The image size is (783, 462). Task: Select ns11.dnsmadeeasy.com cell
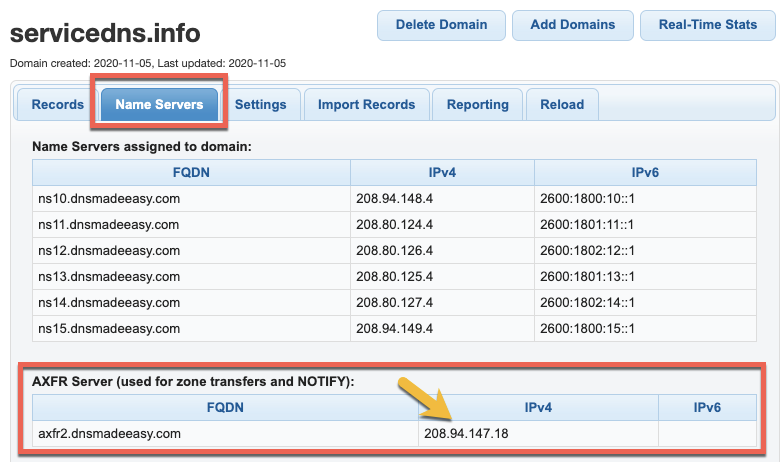tap(191, 225)
